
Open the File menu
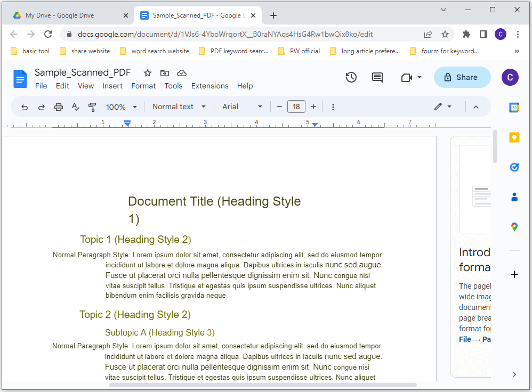tap(41, 86)
